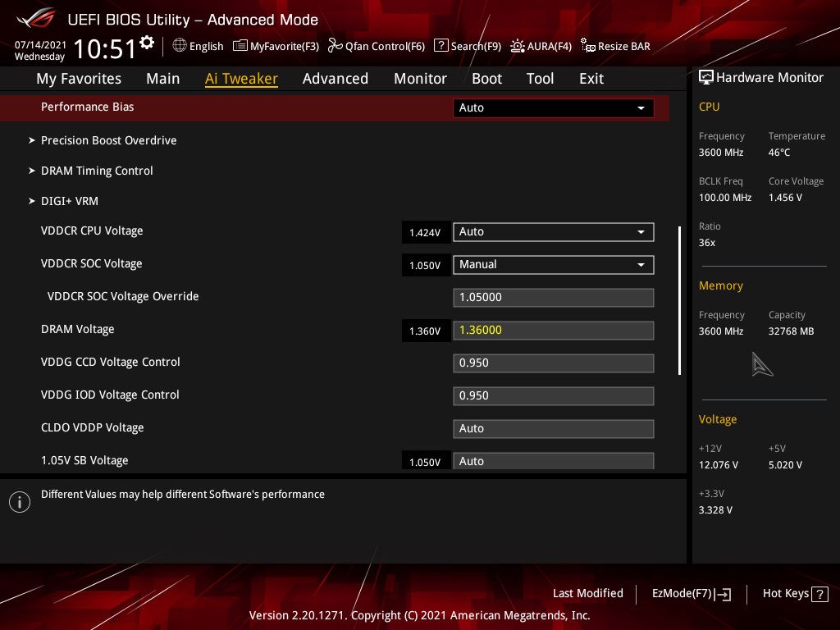Switch to My Favorites tab

coord(79,79)
